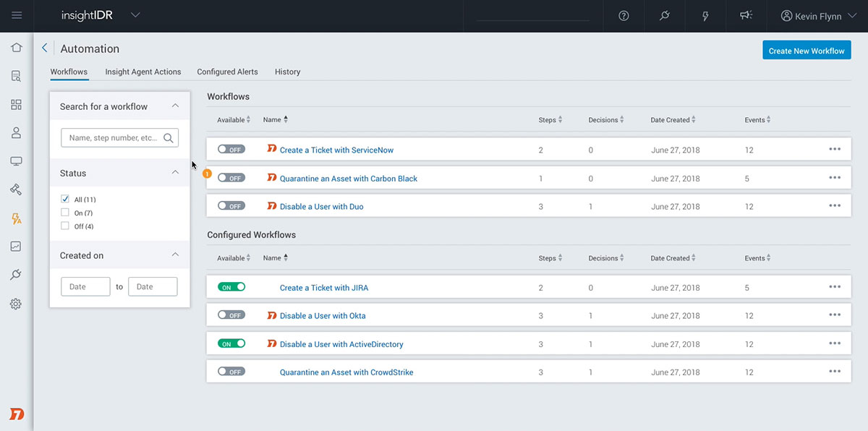
Task: Open the Quarantine an Asset with Carbon Black link
Action: [x=349, y=178]
